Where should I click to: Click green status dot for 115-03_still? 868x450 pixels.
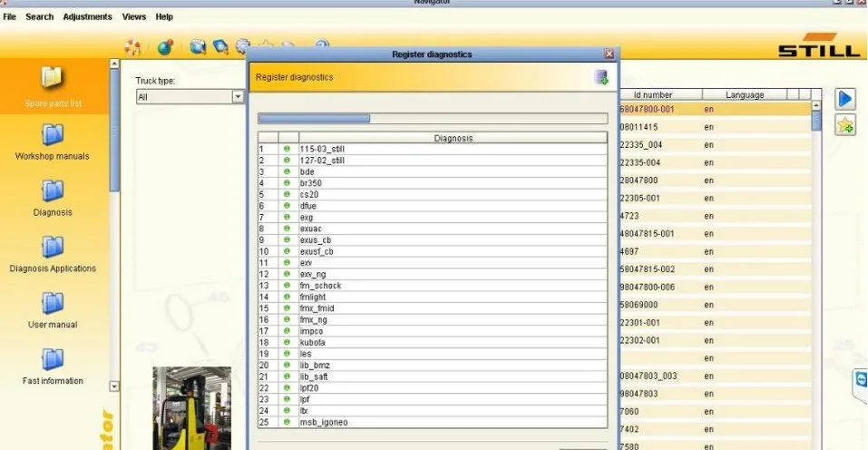287,149
